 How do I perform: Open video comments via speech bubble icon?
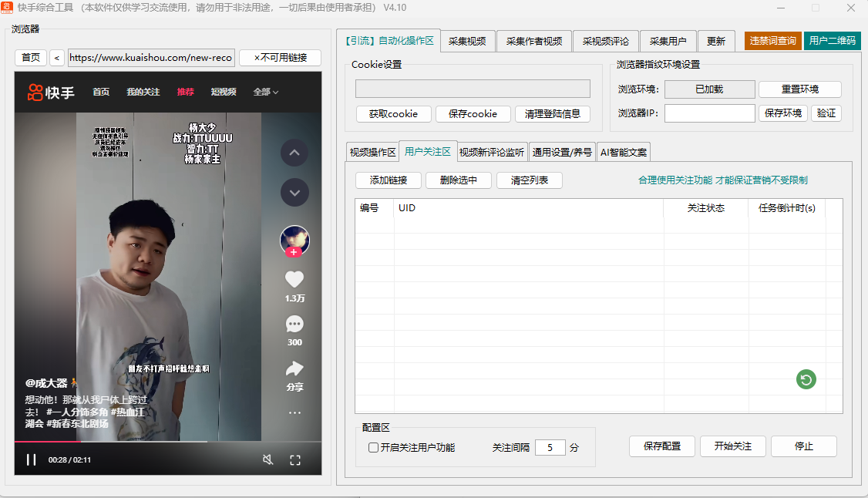pyautogui.click(x=294, y=324)
